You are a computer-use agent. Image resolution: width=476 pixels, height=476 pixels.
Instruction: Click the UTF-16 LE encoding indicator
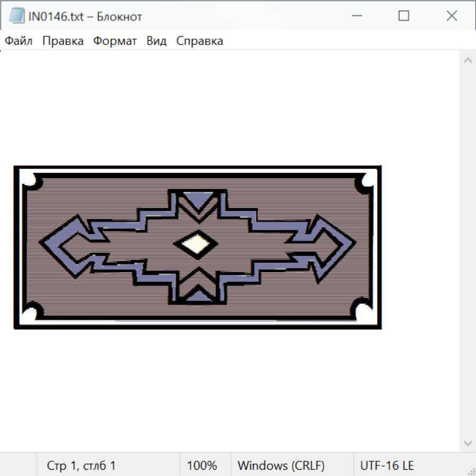pyautogui.click(x=387, y=465)
